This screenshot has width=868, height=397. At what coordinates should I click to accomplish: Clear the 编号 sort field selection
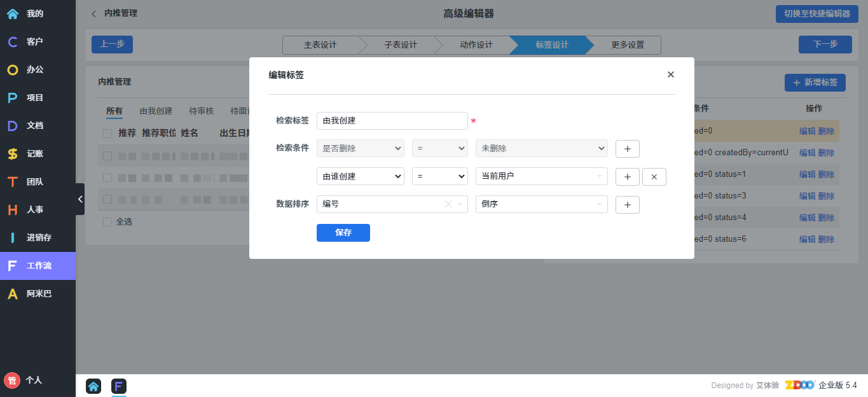[x=448, y=204]
